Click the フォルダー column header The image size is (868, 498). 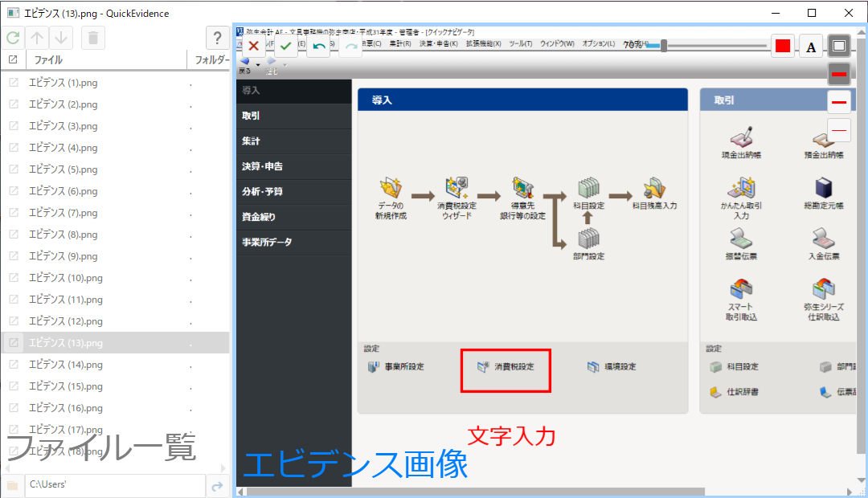point(211,59)
